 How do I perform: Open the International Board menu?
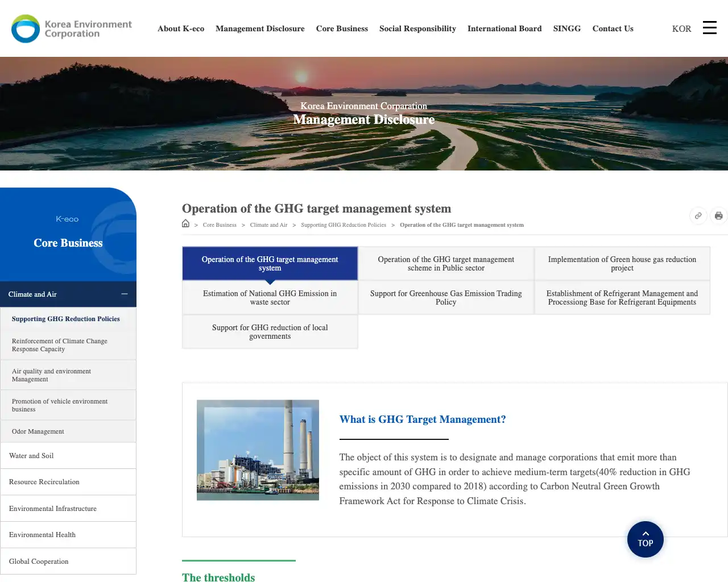coord(504,28)
